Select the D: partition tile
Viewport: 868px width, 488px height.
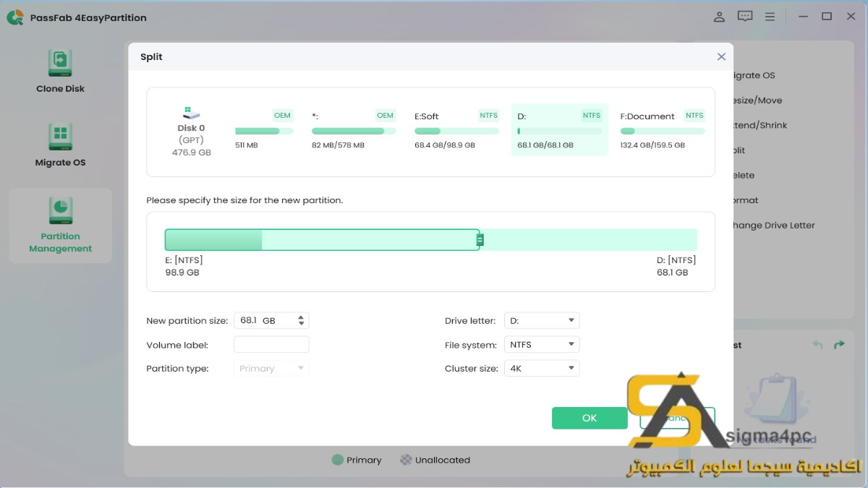coord(559,130)
